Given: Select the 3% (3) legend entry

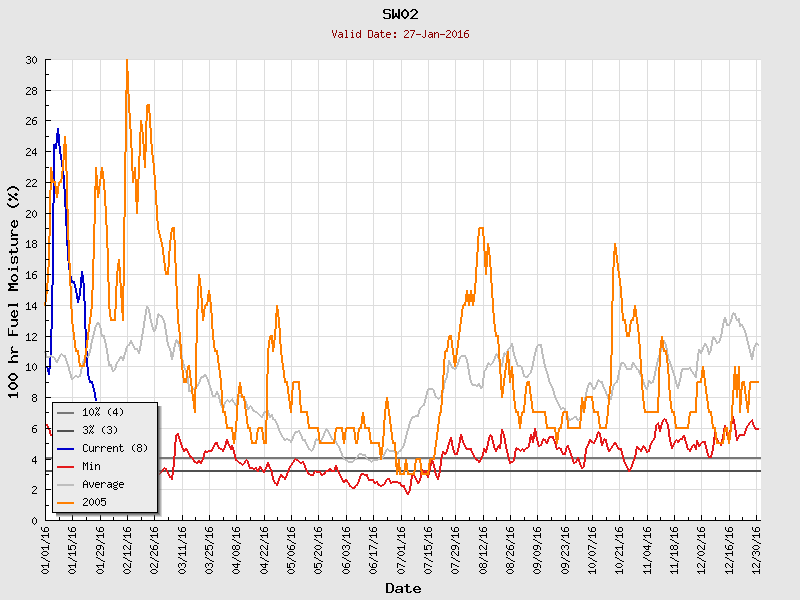Looking at the screenshot, I should [101, 430].
